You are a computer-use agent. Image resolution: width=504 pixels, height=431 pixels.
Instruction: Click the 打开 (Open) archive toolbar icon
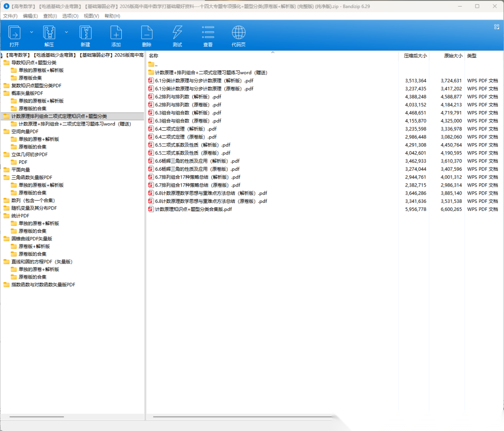14,33
